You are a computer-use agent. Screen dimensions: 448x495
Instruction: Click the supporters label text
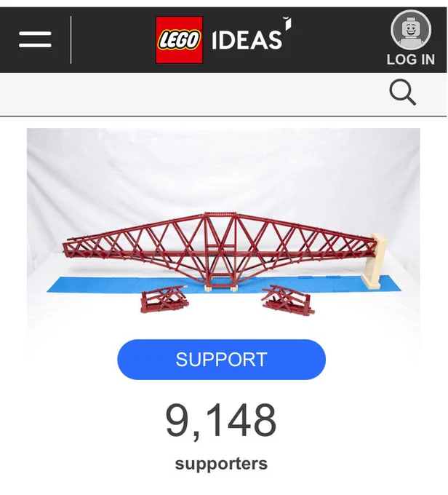[221, 464]
